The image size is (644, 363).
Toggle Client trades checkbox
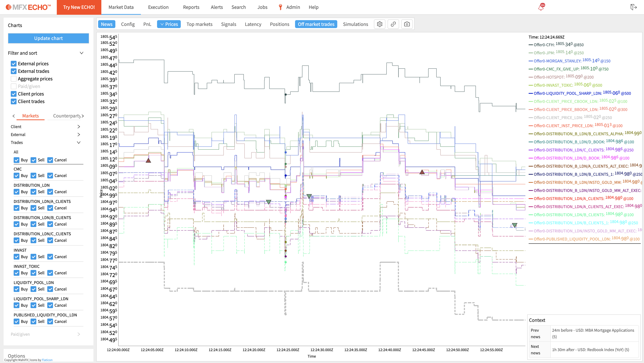(14, 101)
